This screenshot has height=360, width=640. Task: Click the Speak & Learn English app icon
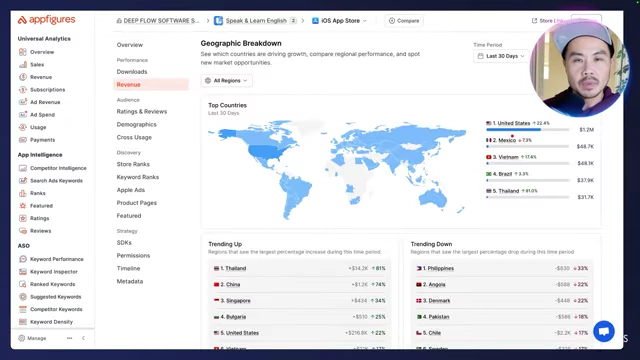[218, 20]
